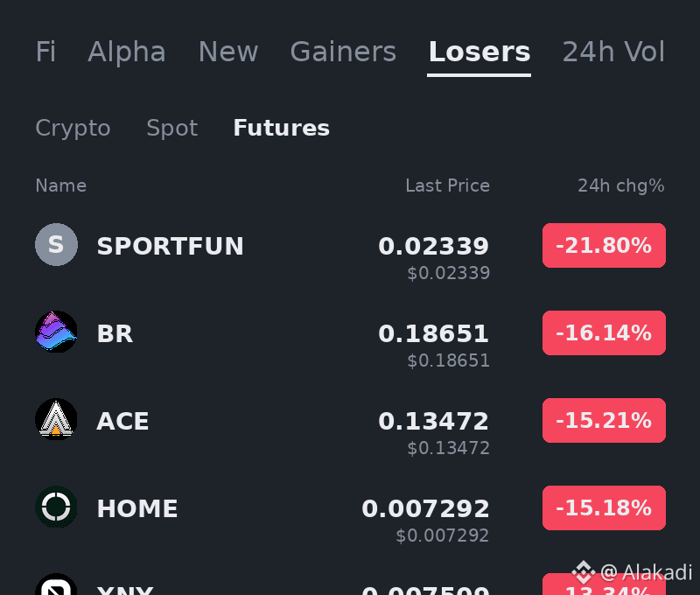Screen dimensions: 700x595
Task: Select the Crypto sub-tab
Action: 73,129
